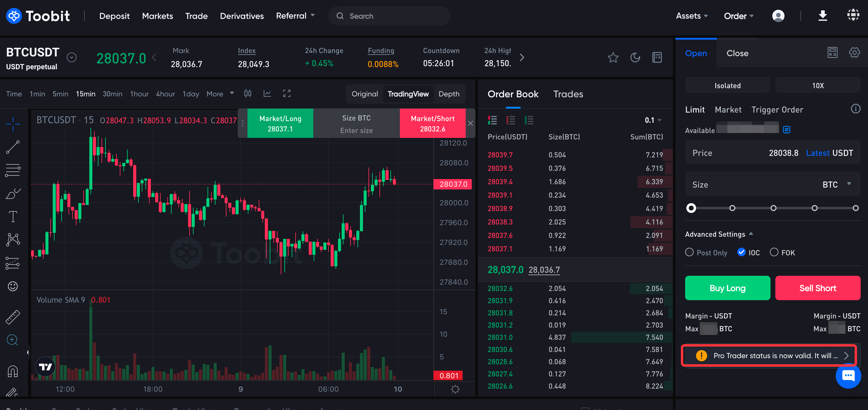The height and width of the screenshot is (410, 868).
Task: Star BTCUSDT as a favorite
Action: point(613,57)
